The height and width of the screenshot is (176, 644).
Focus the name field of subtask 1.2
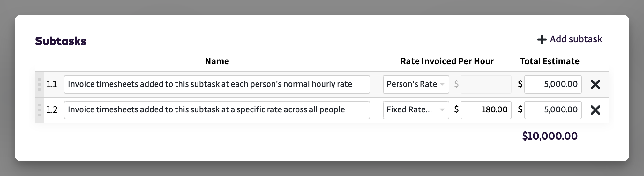tap(217, 110)
